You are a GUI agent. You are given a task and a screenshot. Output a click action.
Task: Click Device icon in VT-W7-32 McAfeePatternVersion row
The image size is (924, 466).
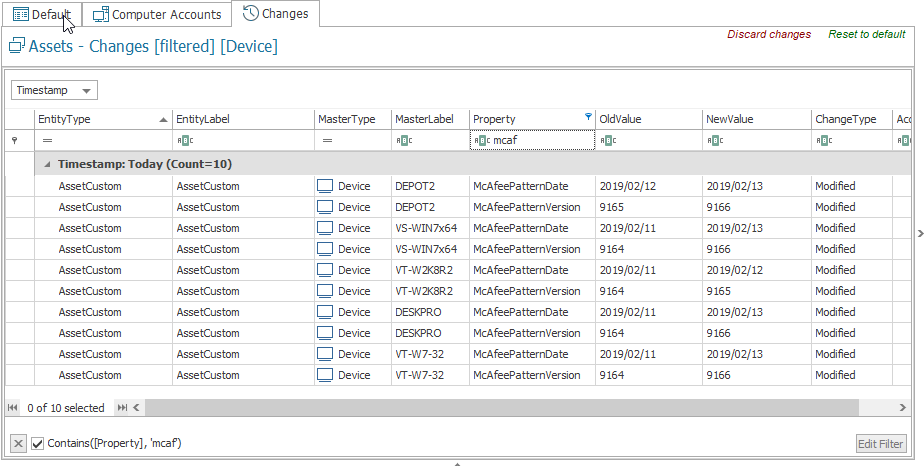pyautogui.click(x=325, y=375)
